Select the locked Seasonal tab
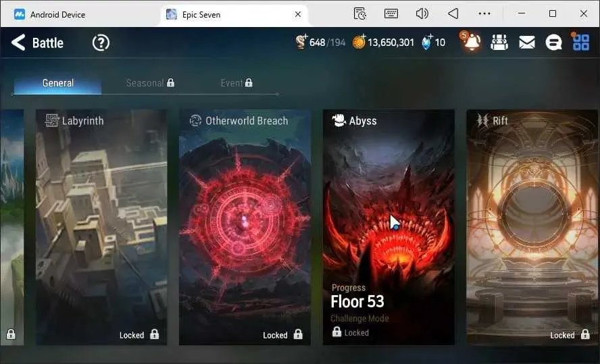The height and width of the screenshot is (364, 600). (150, 83)
